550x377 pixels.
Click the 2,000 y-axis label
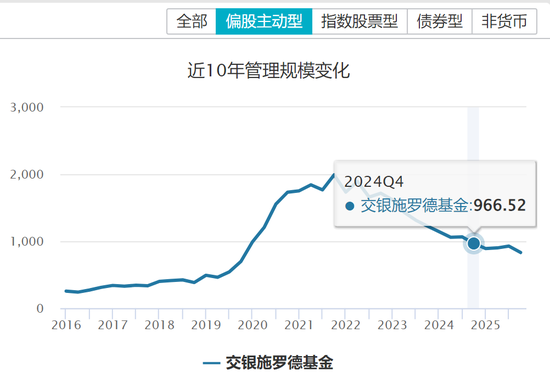coord(27,174)
